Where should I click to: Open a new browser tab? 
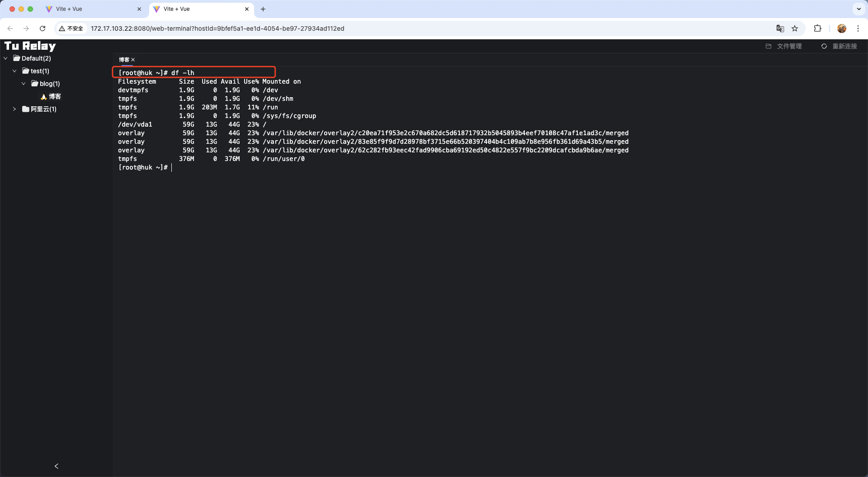[263, 9]
